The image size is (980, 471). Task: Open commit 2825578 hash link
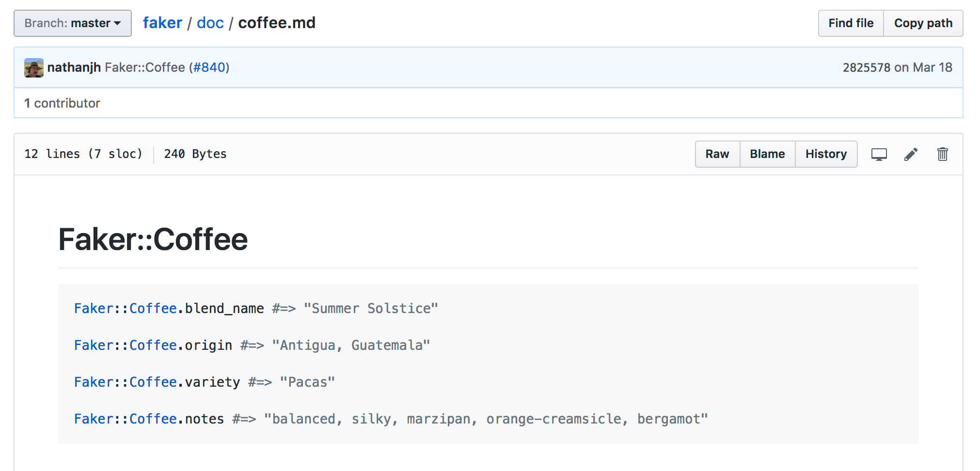(867, 67)
